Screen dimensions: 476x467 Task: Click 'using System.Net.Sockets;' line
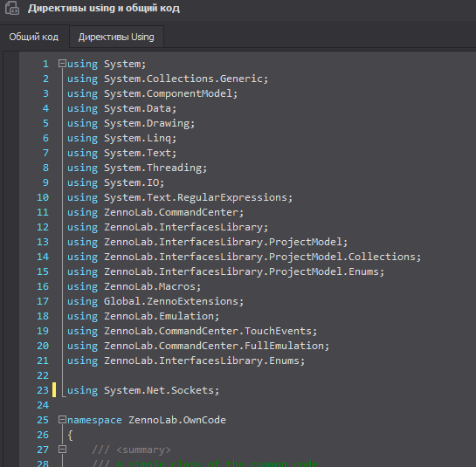pyautogui.click(x=143, y=390)
